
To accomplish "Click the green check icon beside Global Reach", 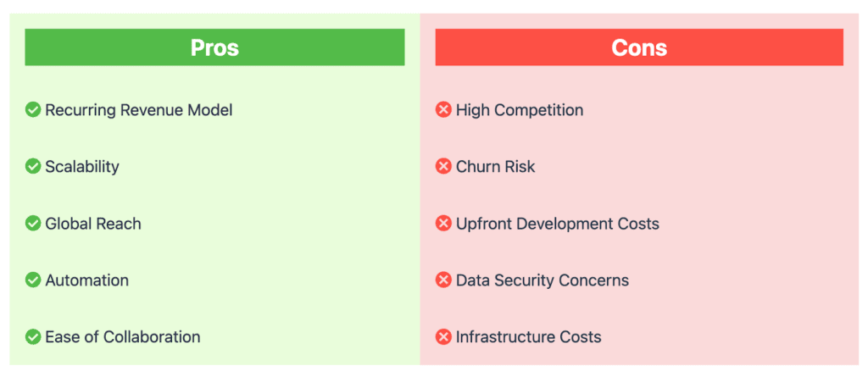I will coord(33,223).
